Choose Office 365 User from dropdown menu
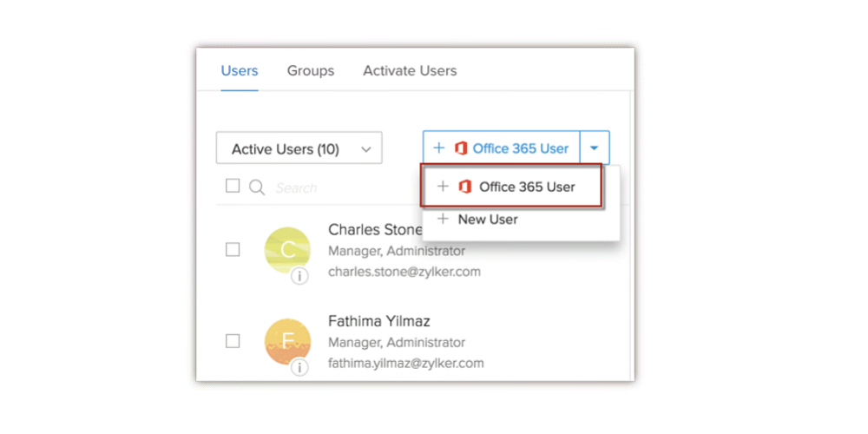 (511, 187)
